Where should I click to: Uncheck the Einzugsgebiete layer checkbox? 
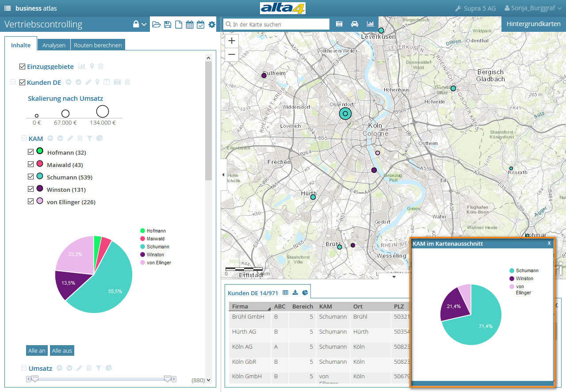(23, 66)
